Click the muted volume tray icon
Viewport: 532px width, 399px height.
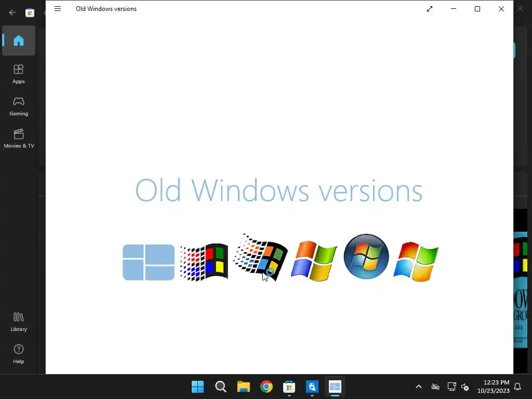click(465, 387)
